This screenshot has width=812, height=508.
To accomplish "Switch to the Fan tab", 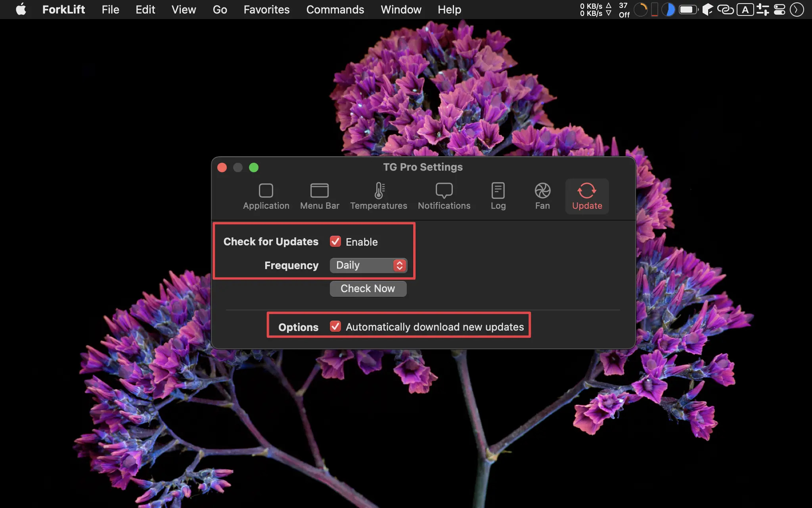I will (542, 196).
